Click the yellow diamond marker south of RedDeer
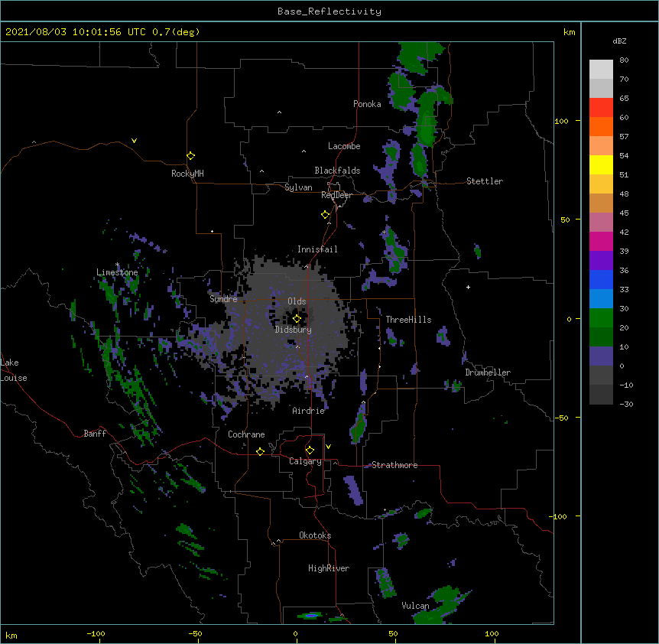The height and width of the screenshot is (644, 659). 326,215
